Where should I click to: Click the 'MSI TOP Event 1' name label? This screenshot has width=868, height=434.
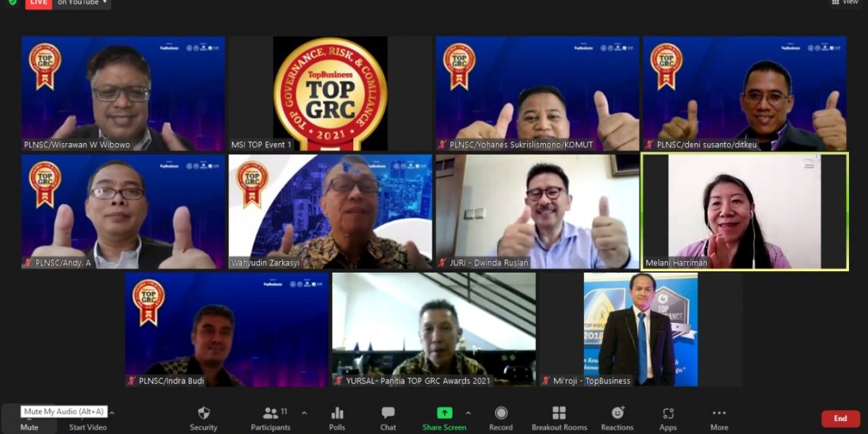coord(261,145)
